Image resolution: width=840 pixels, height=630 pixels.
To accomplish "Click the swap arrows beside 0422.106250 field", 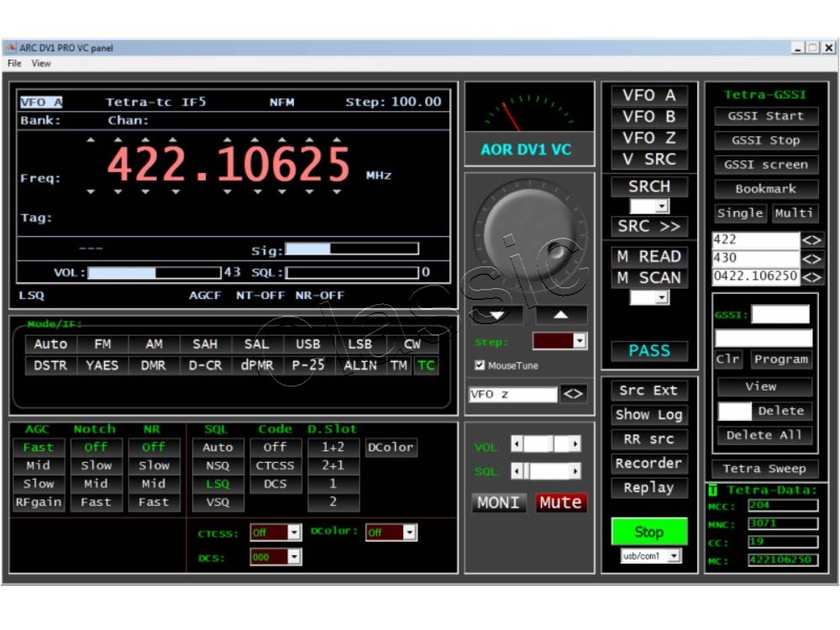I will click(x=811, y=277).
